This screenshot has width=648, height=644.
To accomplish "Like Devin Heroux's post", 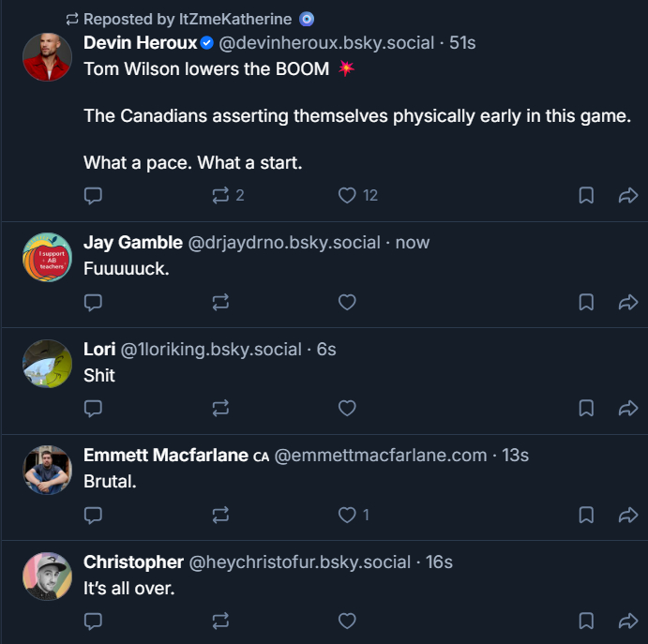I will 348,195.
